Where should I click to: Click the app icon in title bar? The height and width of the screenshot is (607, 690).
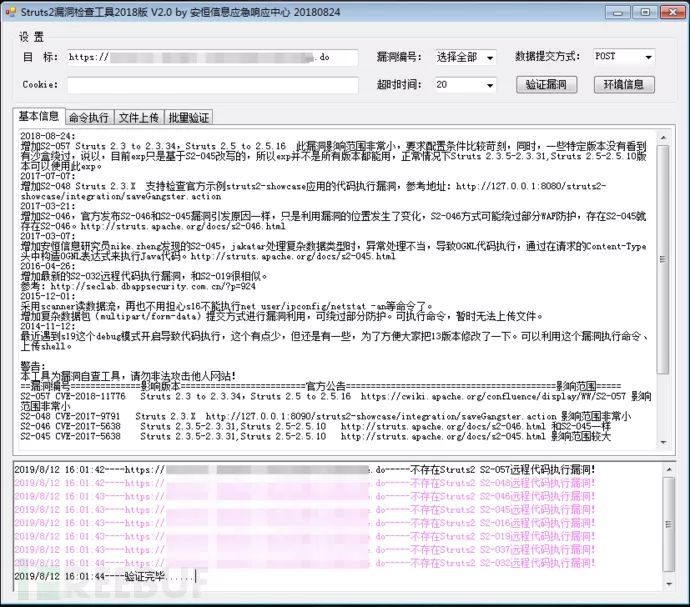(10, 12)
